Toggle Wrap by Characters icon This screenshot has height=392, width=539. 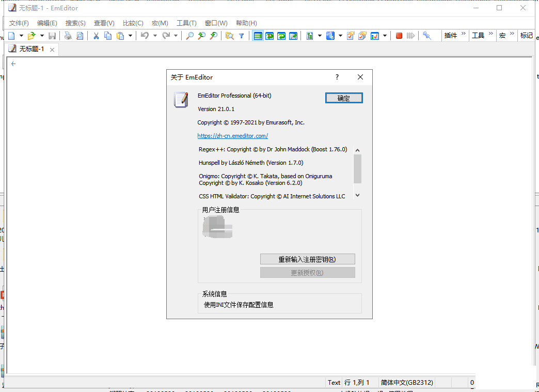click(269, 36)
